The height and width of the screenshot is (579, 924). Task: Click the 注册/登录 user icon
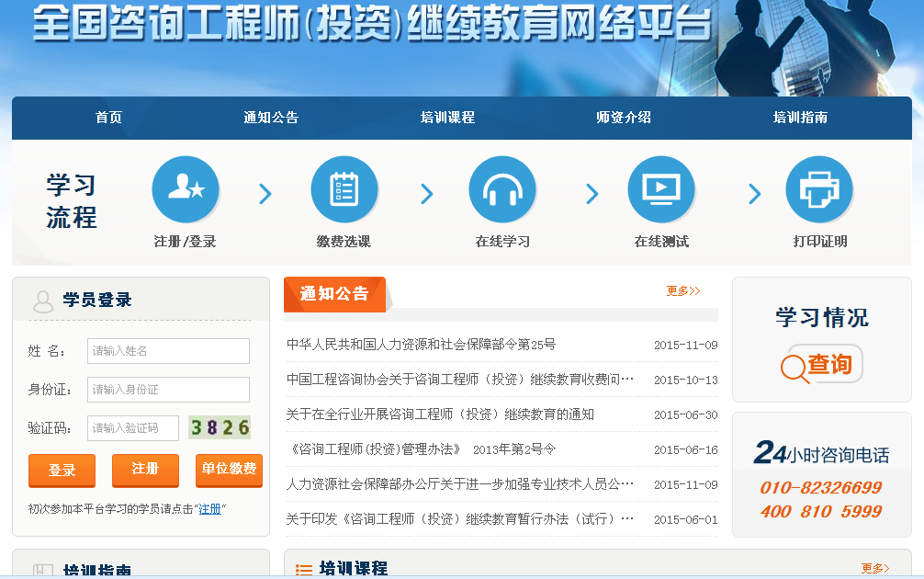186,190
